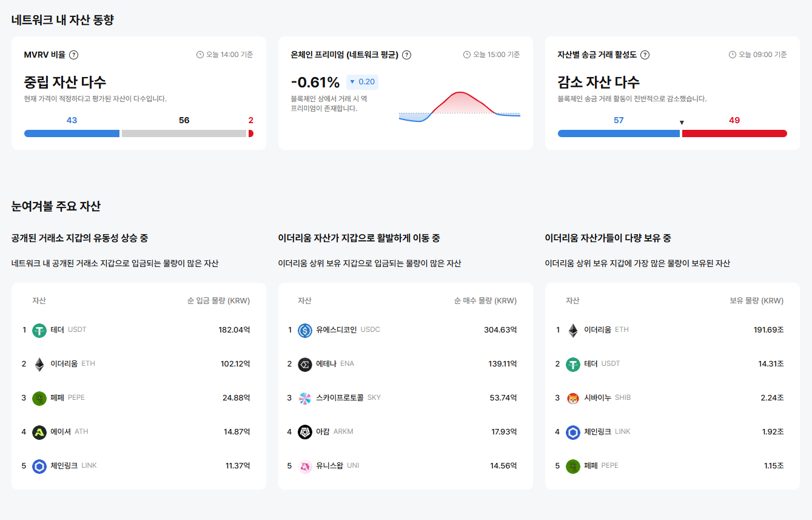Click the 순 입금 물량 (KRW) column header
Screen dimensions: 812x520
coord(218,300)
